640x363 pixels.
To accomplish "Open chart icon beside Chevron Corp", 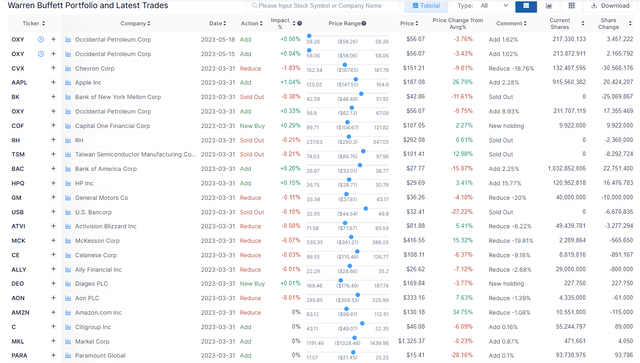I will 68,69.
